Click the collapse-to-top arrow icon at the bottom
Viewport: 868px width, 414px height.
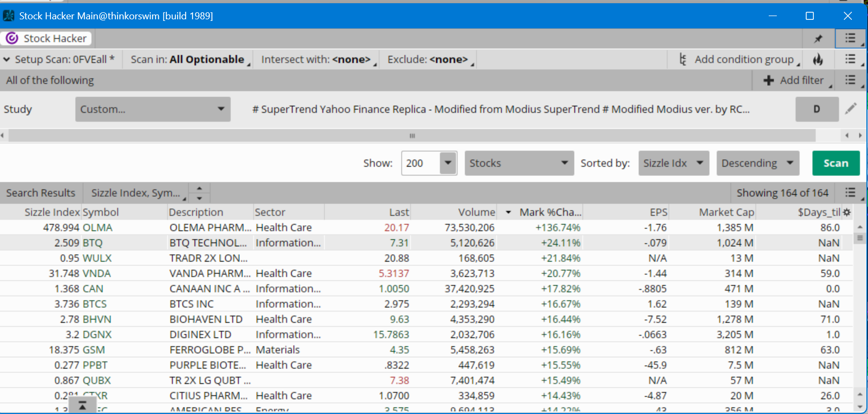click(x=83, y=406)
